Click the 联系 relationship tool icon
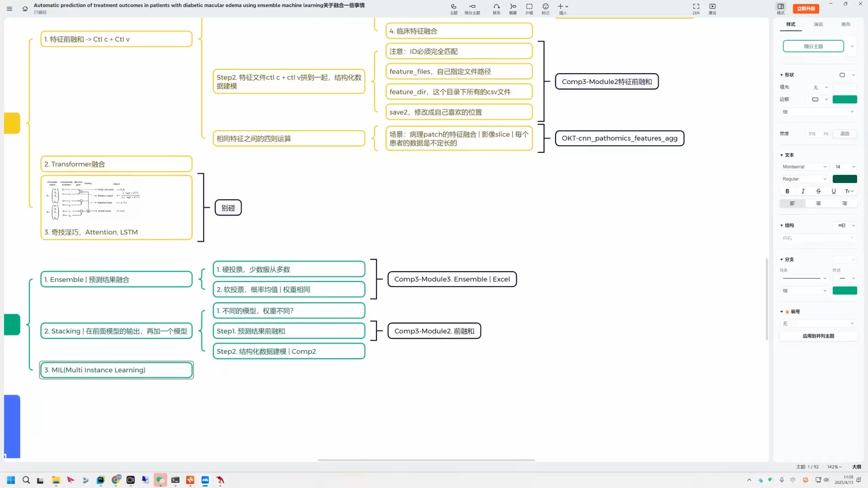Screen dimensions: 868x488 496,7
